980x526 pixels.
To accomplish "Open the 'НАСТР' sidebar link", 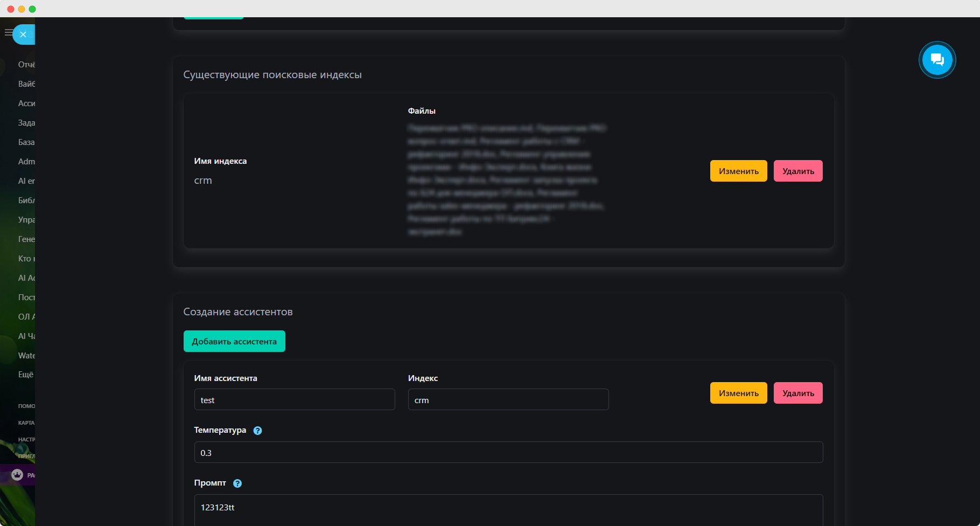I will [x=26, y=439].
